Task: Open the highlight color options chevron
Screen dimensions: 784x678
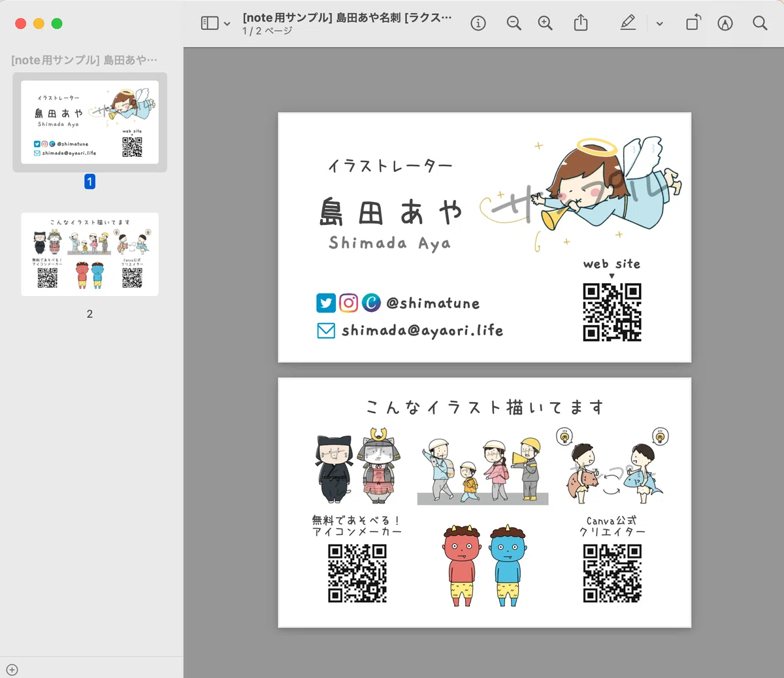Action: pyautogui.click(x=659, y=24)
